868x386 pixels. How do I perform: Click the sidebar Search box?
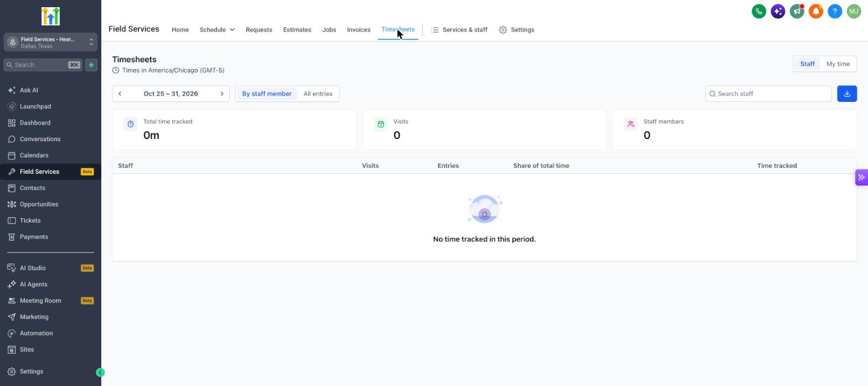[x=43, y=65]
